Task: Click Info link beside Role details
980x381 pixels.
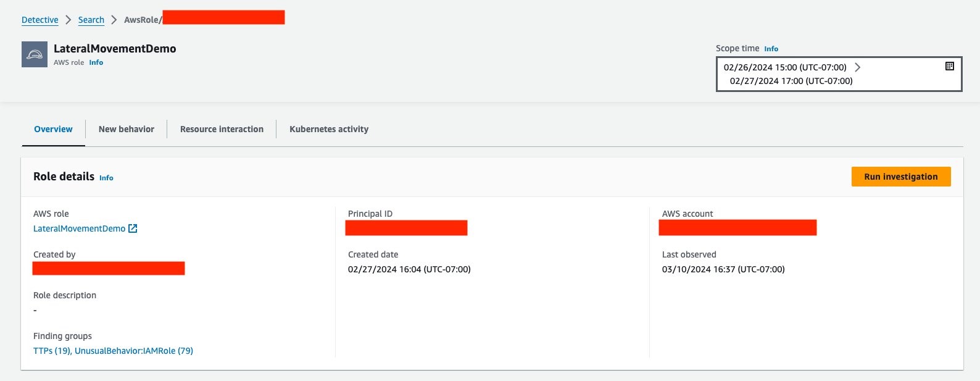Action: 106,178
